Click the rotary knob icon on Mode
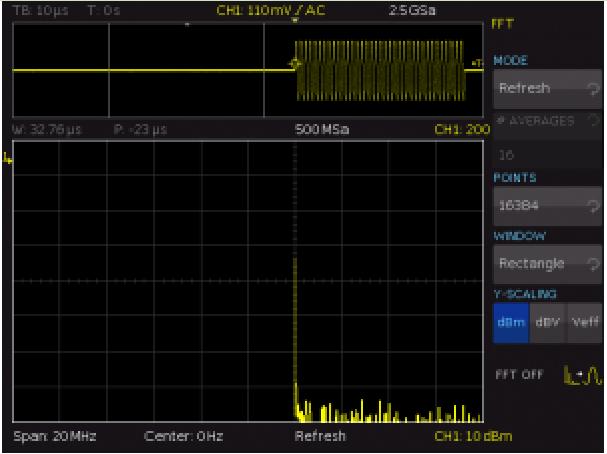 point(589,88)
